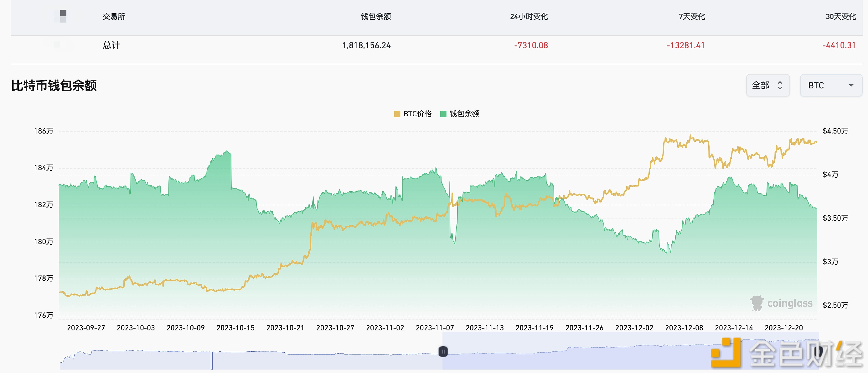Toggle the pause control on the timeline minimap

tap(442, 351)
